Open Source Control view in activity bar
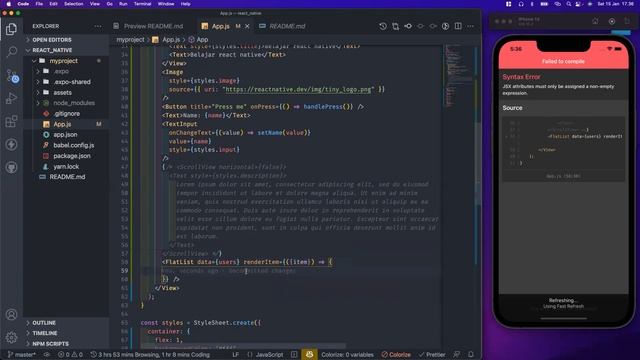 coord(11,76)
